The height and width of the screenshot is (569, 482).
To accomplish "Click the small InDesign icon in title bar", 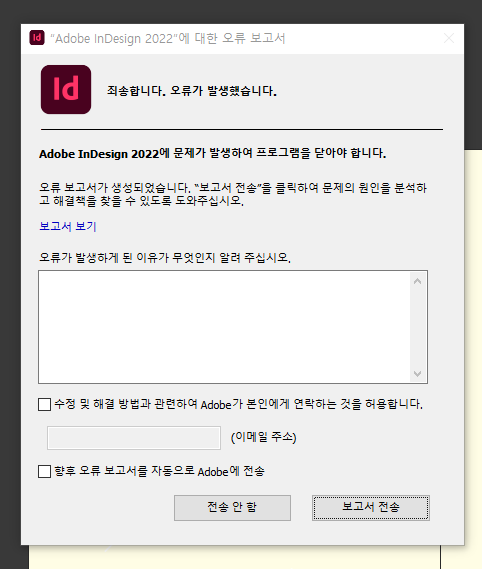I will (37, 38).
